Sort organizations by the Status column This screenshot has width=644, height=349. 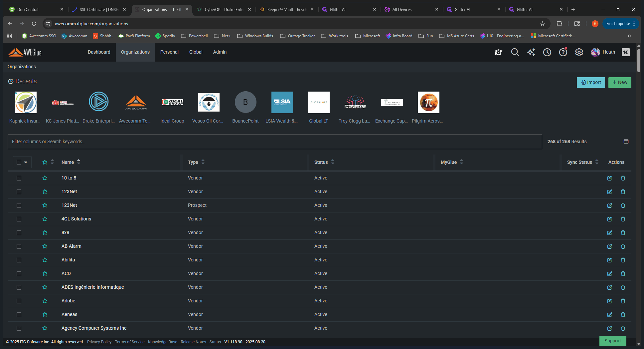[x=324, y=162]
